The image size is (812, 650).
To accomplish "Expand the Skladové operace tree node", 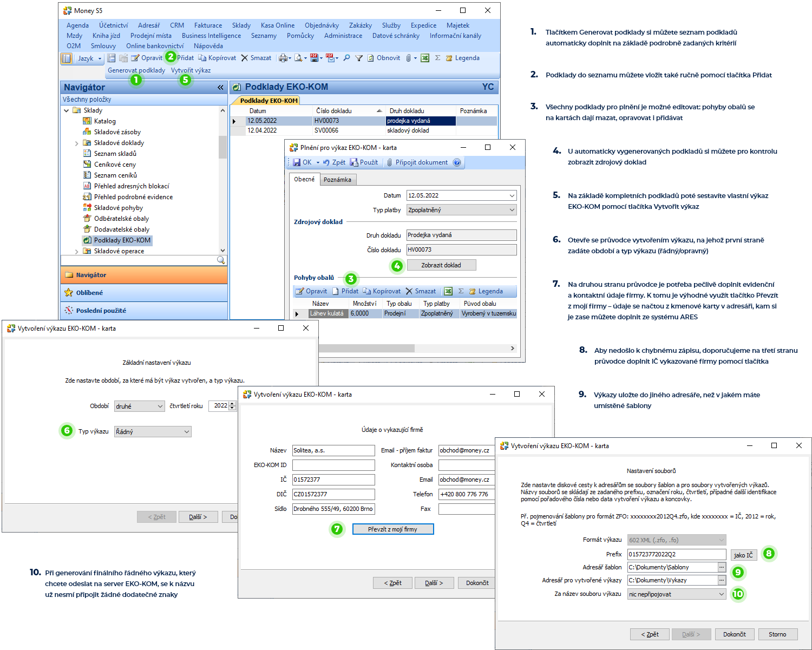I will pyautogui.click(x=76, y=252).
